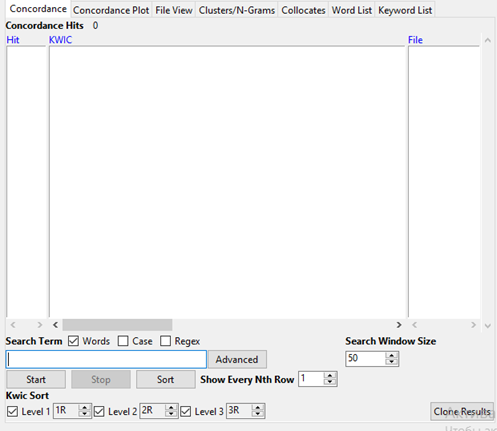The height and width of the screenshot is (431, 497).
Task: Open the Collocates tab
Action: [303, 10]
